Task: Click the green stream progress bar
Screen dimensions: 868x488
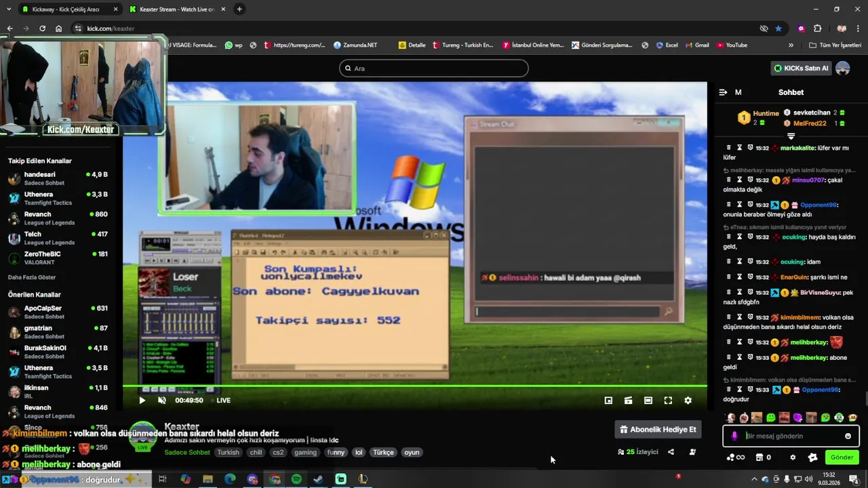Action: point(414,387)
